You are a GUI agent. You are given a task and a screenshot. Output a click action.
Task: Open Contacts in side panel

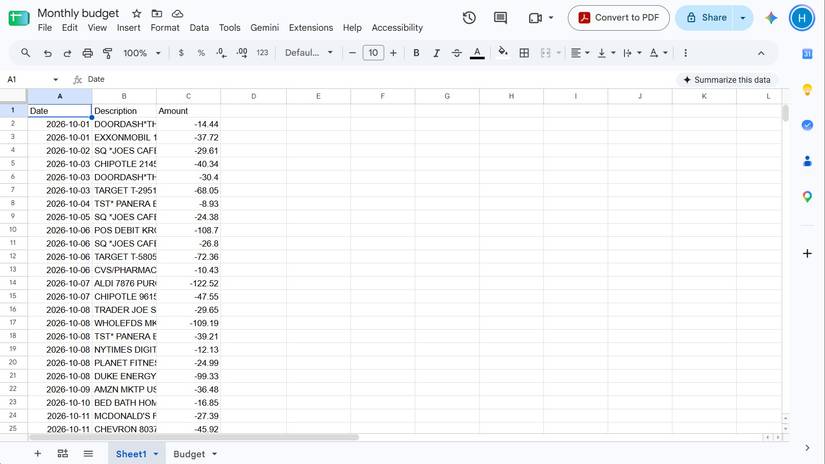[807, 161]
